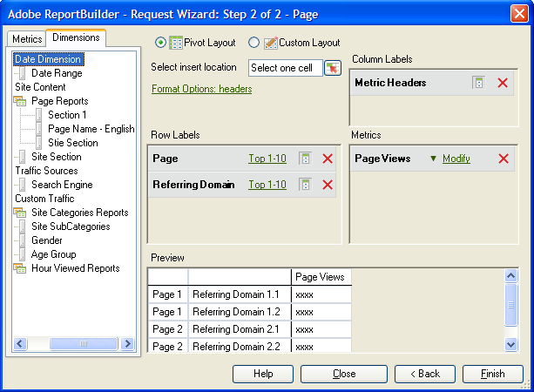Select Stie Section under Page Reports
The width and height of the screenshot is (534, 392).
[73, 143]
